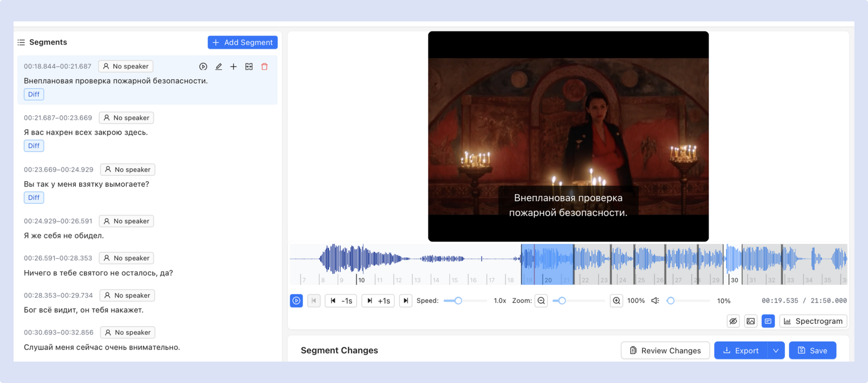Show Diff for the 'Вы так у меня' segment
Screen dimensions: 868x383
click(34, 198)
